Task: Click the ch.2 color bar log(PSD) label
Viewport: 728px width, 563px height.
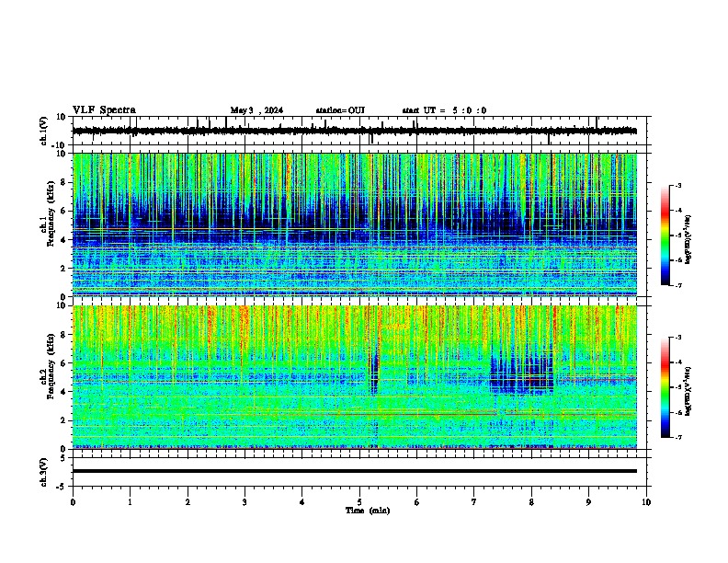Action: (x=688, y=391)
